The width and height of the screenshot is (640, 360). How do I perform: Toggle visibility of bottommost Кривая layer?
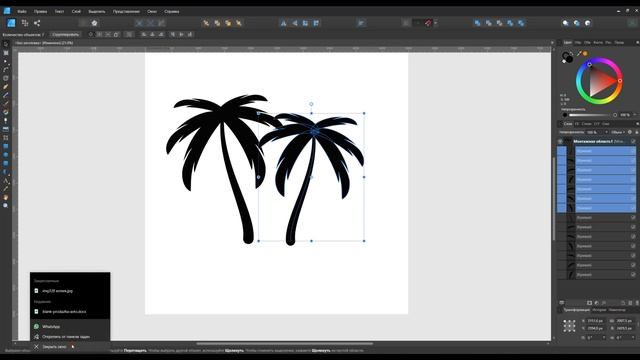coord(633,275)
